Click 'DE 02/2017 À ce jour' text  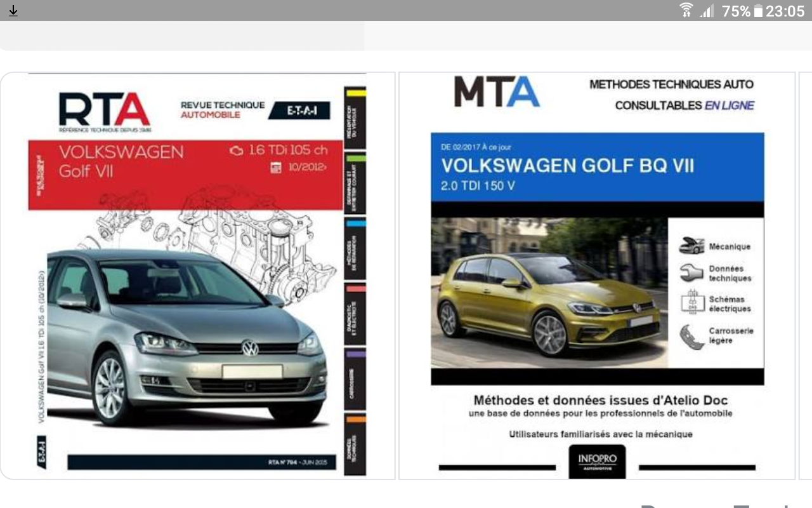click(476, 147)
